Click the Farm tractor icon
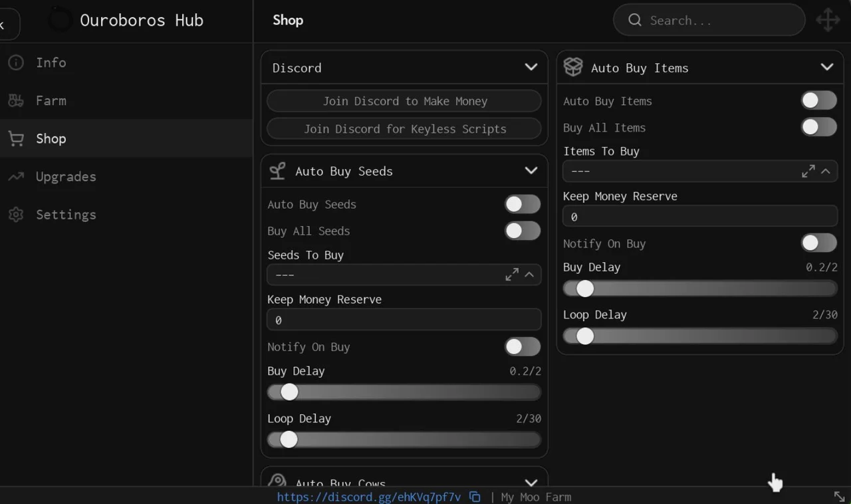Screen dimensions: 851x504 [16, 100]
